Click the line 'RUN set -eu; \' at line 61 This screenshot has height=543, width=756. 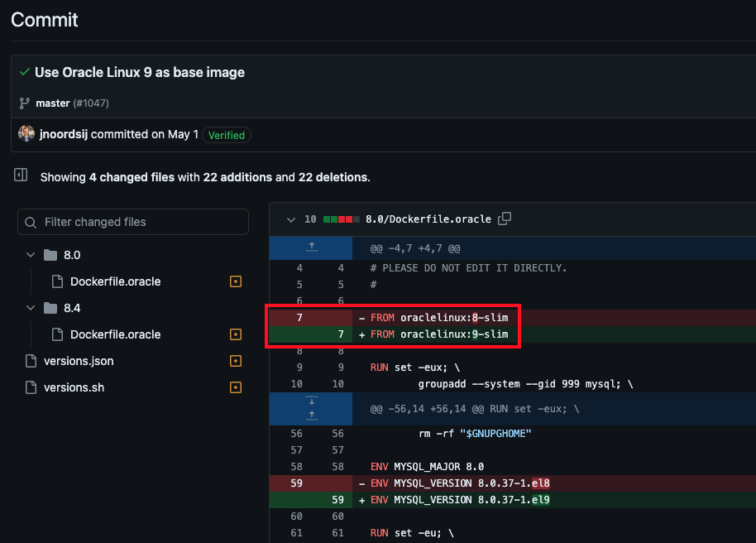click(x=412, y=533)
